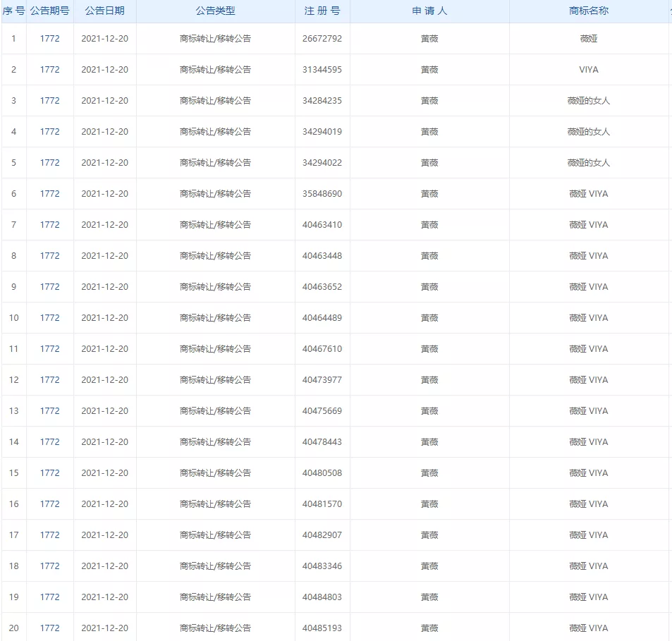The image size is (672, 641).
Task: Click 商标转让/移转公告 type in row 11
Action: click(216, 349)
